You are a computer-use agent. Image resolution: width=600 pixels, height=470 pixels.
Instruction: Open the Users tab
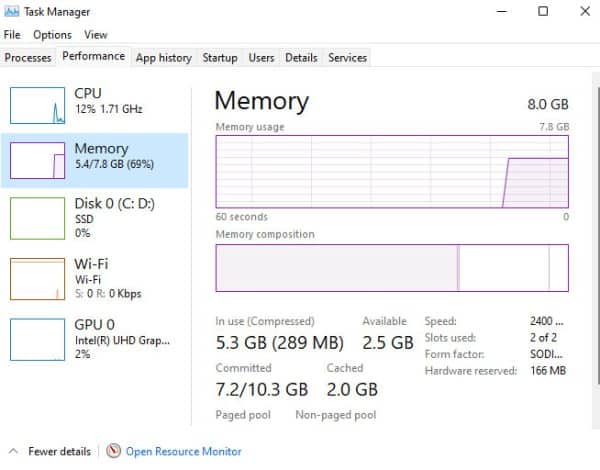(261, 58)
